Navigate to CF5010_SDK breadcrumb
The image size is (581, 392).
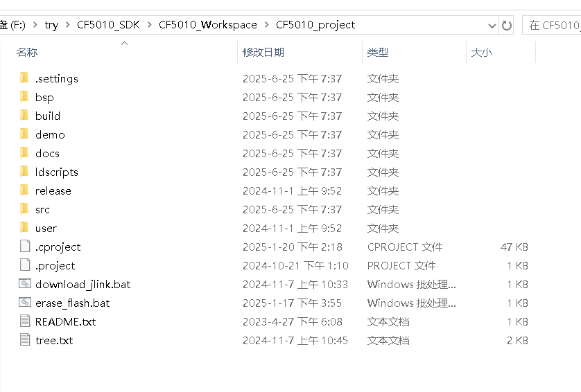pos(108,25)
